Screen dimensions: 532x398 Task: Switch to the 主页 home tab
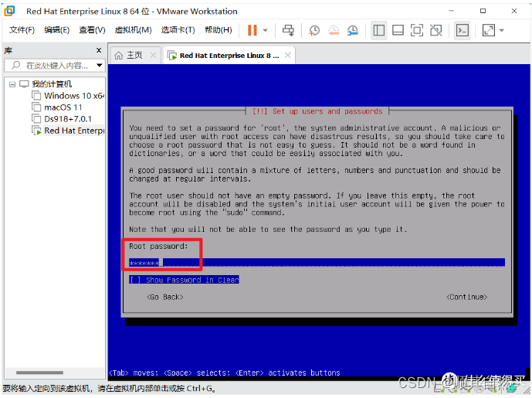[x=134, y=55]
